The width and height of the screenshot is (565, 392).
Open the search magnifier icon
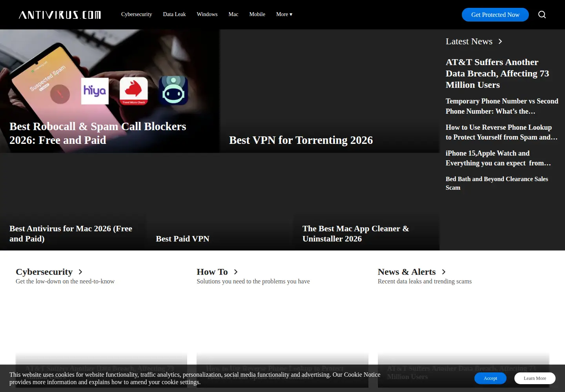[542, 15]
